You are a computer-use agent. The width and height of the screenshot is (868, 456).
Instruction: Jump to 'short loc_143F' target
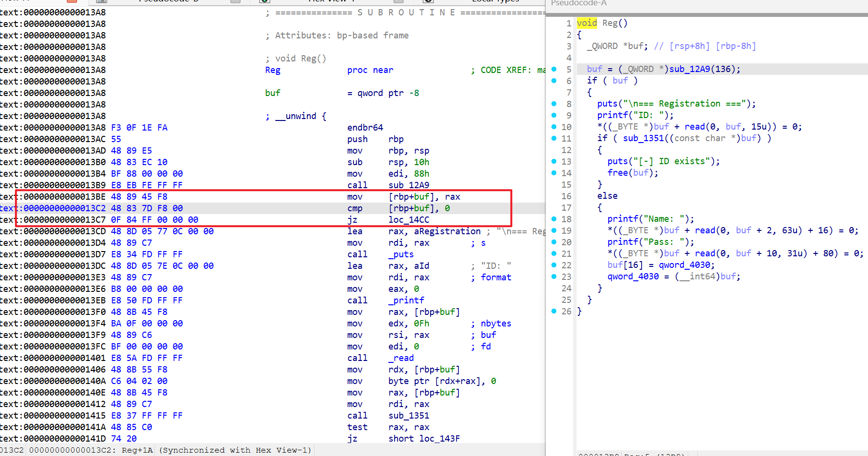tap(424, 439)
